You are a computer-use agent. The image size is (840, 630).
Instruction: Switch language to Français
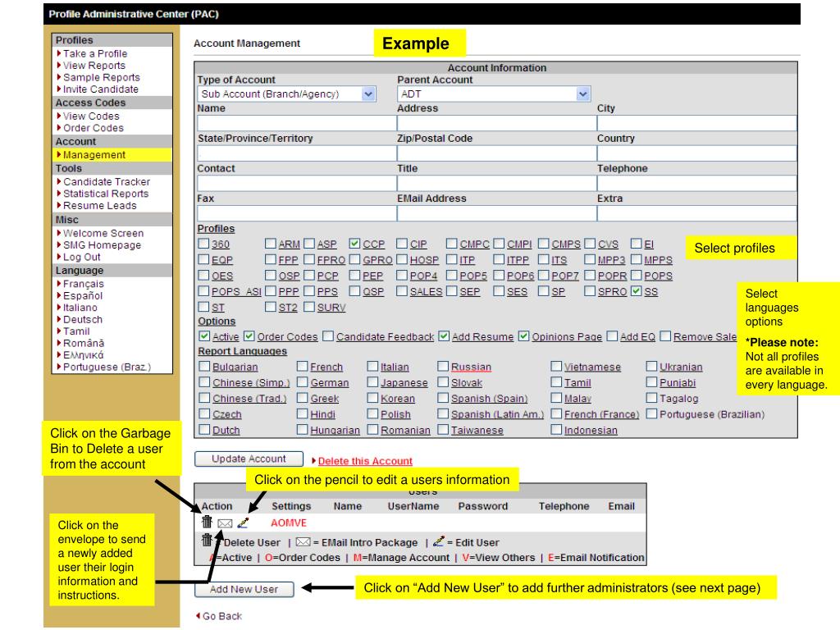[x=83, y=283]
